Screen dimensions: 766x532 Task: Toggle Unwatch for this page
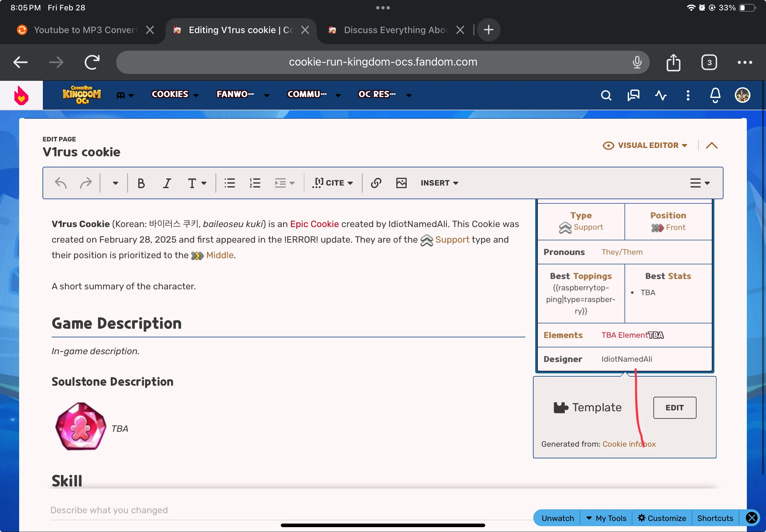click(557, 518)
